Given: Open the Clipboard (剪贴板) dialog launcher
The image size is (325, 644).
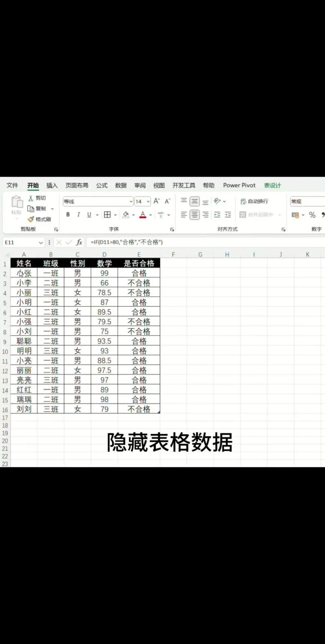Looking at the screenshot, I should point(56,230).
